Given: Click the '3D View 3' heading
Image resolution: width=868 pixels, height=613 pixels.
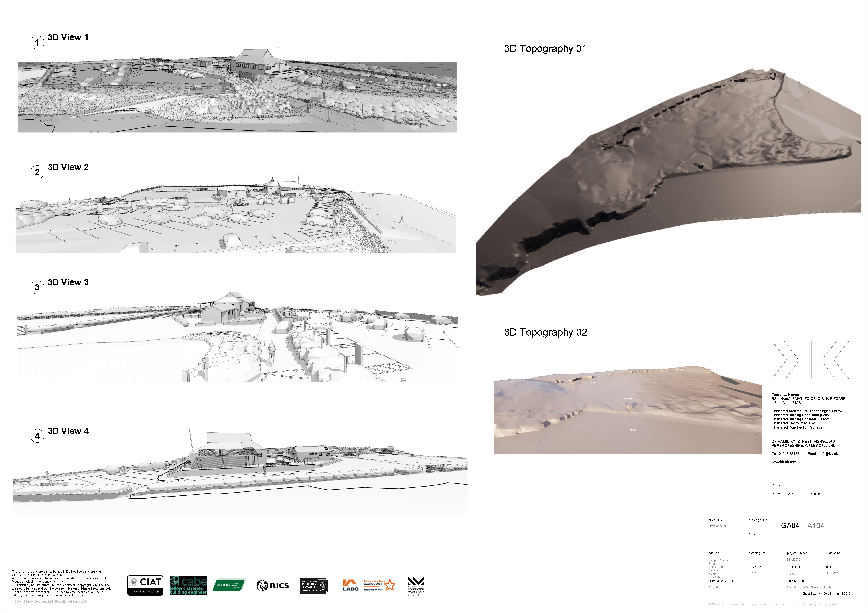Looking at the screenshot, I should 68,282.
